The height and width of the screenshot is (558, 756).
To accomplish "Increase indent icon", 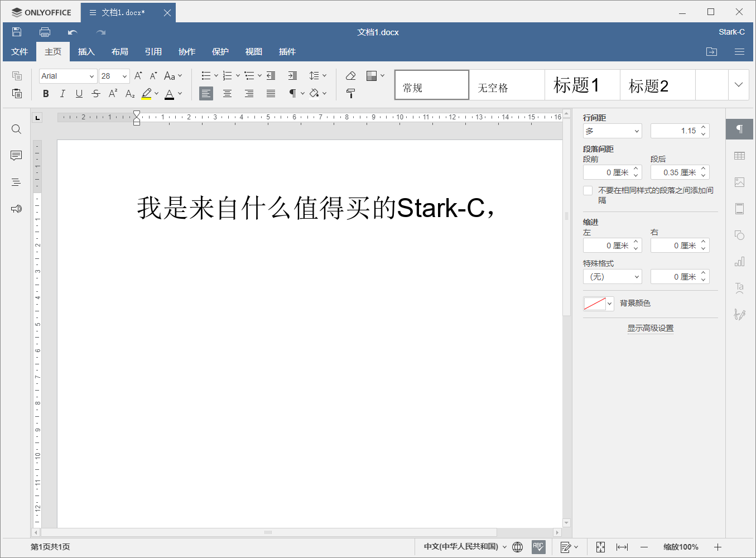I will click(293, 76).
